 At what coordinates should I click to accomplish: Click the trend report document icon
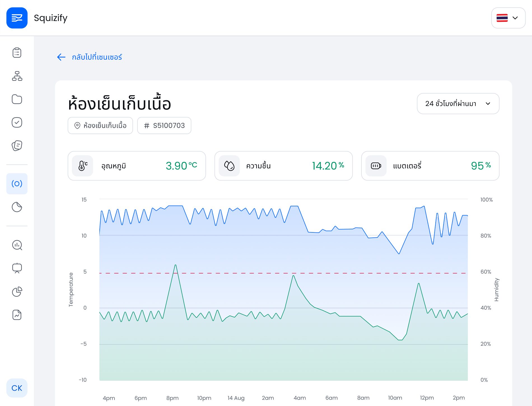coord(17,315)
